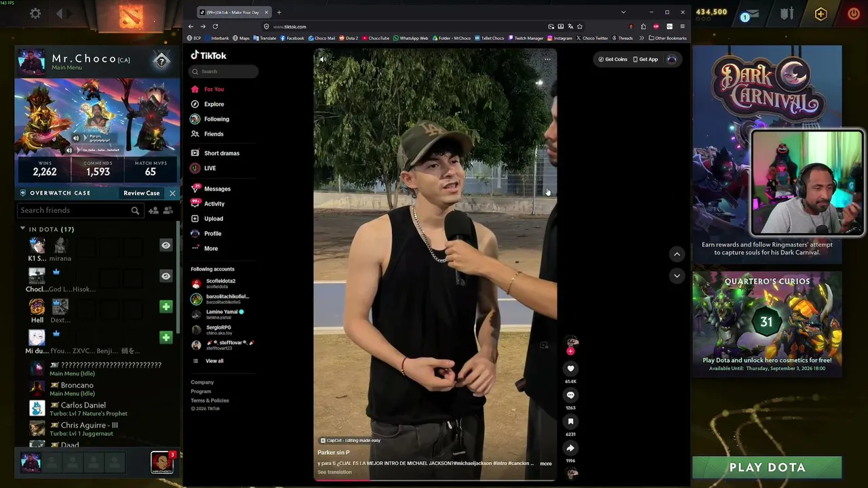Go to next TikTok video
868x488 pixels.
point(677,276)
